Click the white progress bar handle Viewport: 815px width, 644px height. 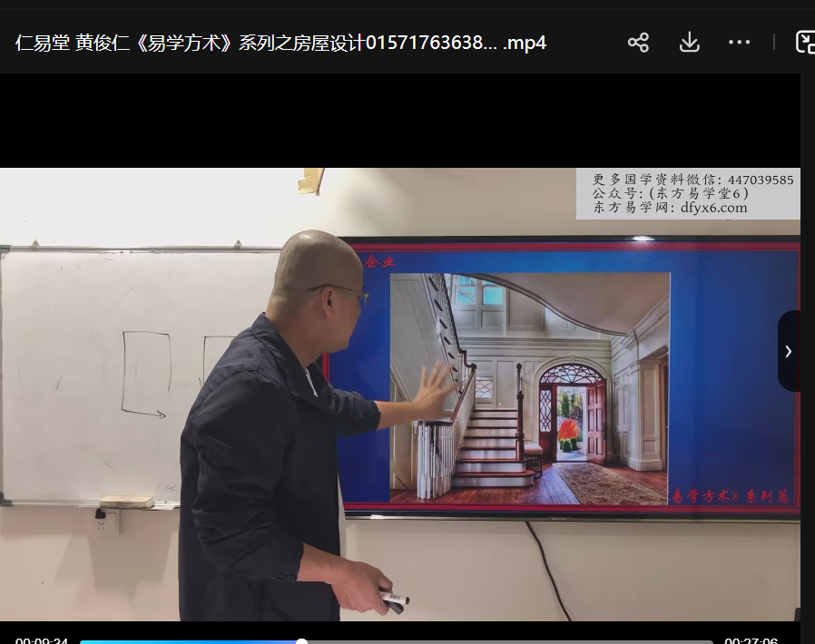[301, 642]
